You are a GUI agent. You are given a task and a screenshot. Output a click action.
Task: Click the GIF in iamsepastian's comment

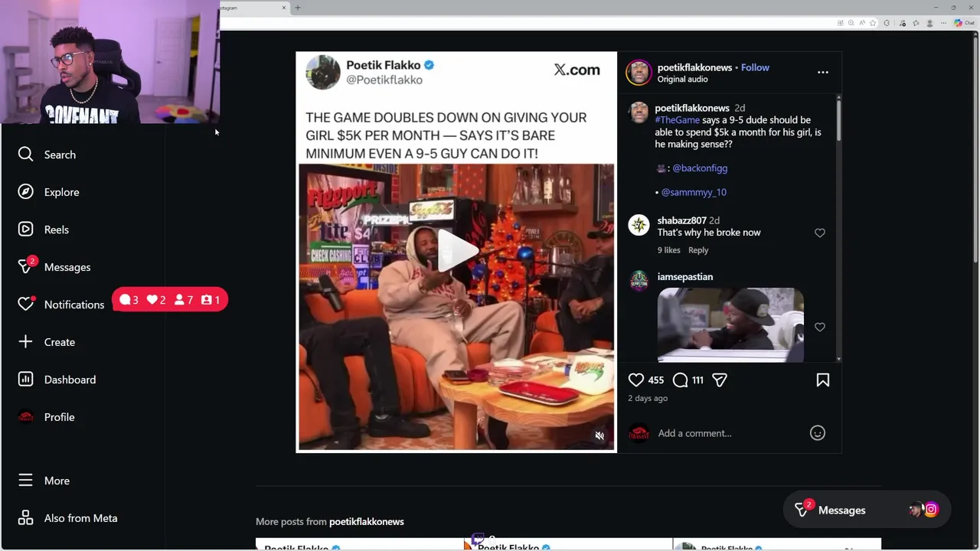pos(730,324)
